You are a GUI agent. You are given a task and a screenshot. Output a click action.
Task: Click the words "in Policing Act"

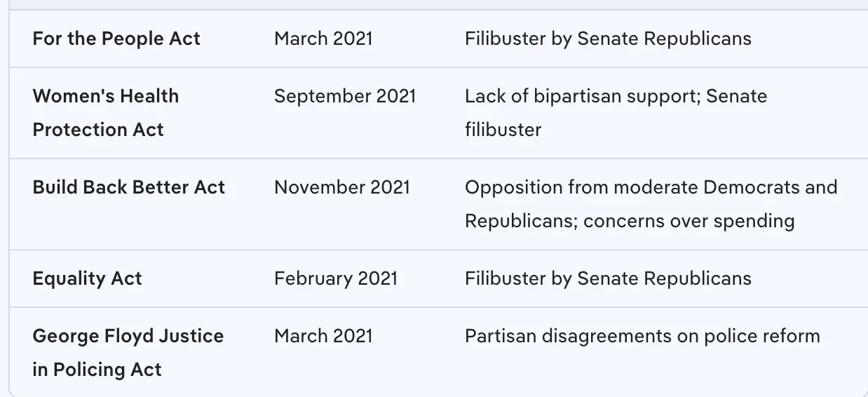point(97,370)
